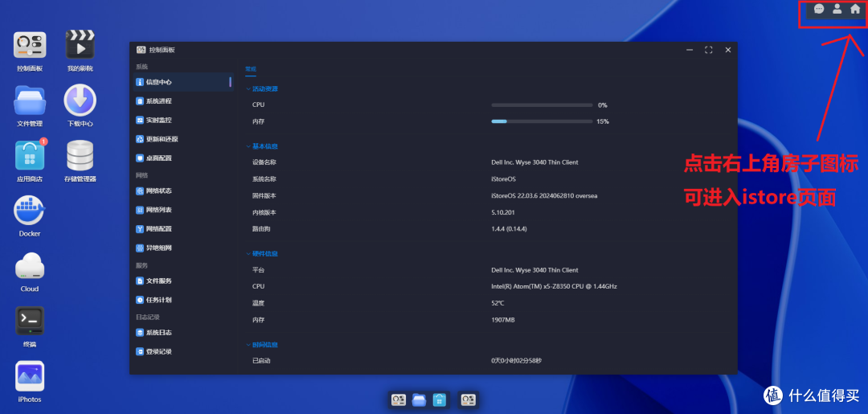Open the 应用商店 desktop icon
Viewport: 868px width, 414px height.
pos(30,155)
